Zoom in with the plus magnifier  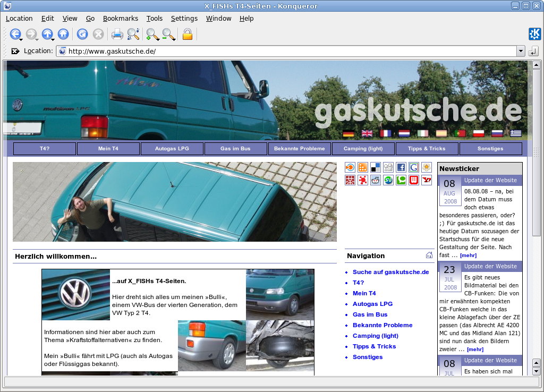click(x=151, y=34)
